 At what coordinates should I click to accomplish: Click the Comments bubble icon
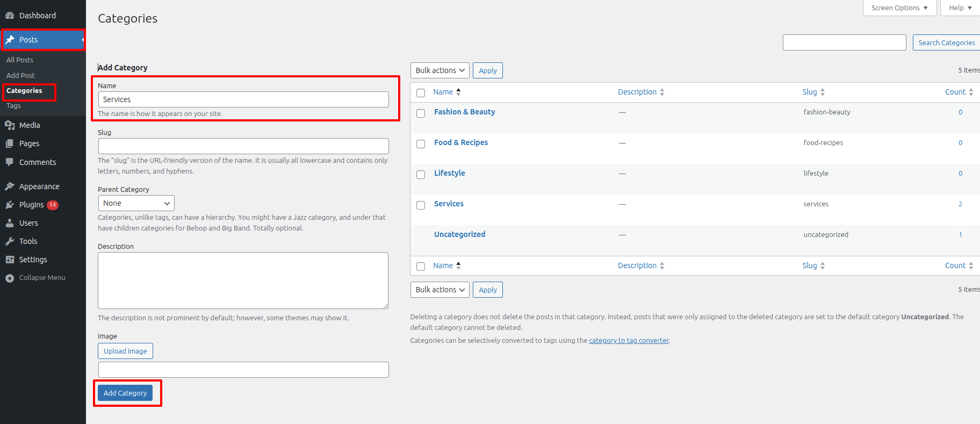click(x=10, y=162)
